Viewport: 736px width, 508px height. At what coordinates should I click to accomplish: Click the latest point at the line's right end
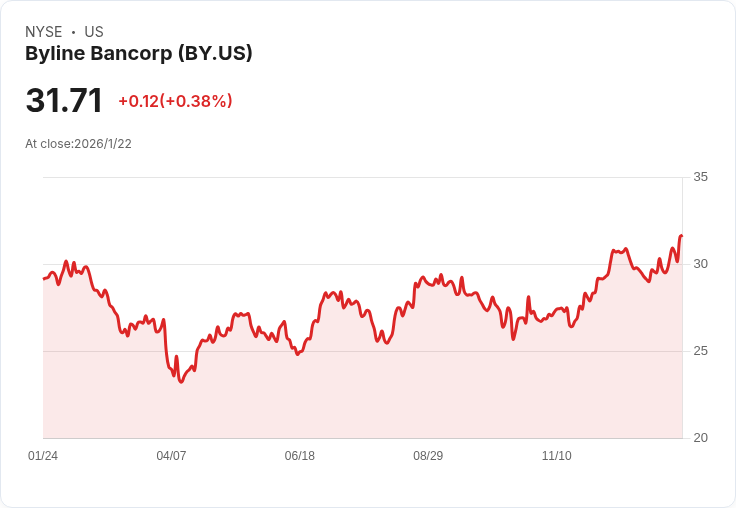[x=681, y=236]
